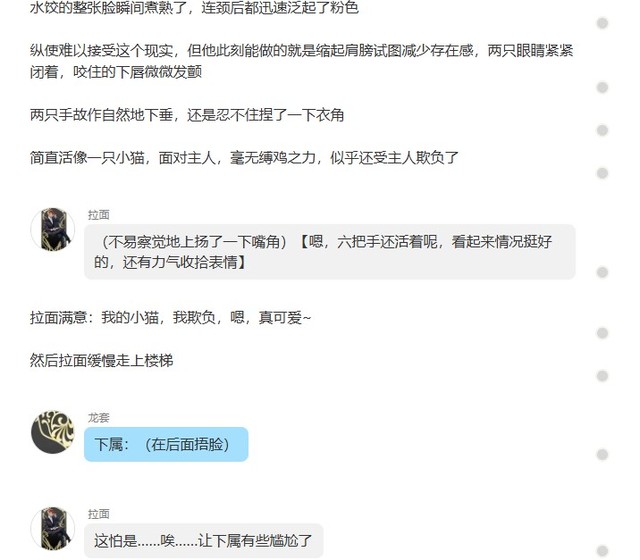Click 拉面 avatar beside 这怕是 message
Viewport: 640px width, 560px height.
[53, 529]
